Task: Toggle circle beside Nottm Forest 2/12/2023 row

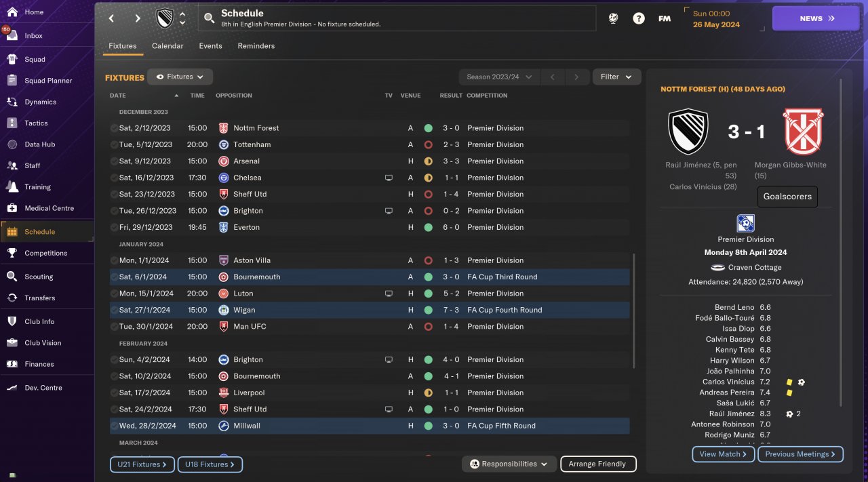Action: pos(114,128)
